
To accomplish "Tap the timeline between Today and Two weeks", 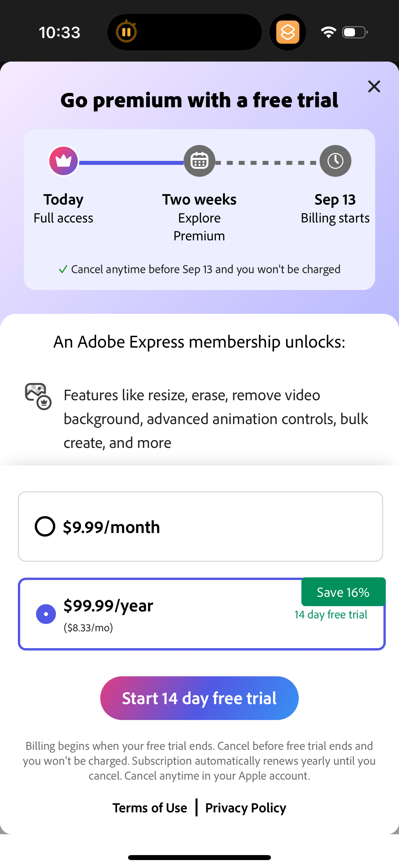I will tap(131, 163).
